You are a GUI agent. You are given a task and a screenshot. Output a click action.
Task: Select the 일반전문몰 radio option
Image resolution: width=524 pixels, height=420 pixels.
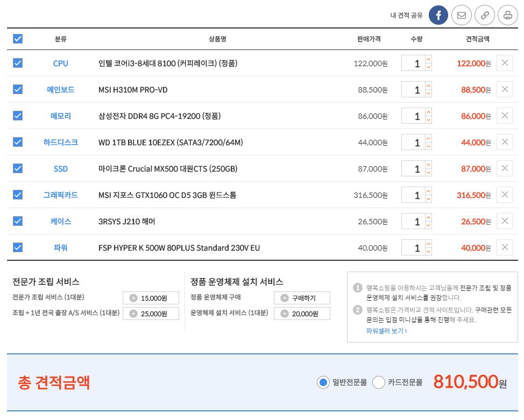pyautogui.click(x=323, y=382)
